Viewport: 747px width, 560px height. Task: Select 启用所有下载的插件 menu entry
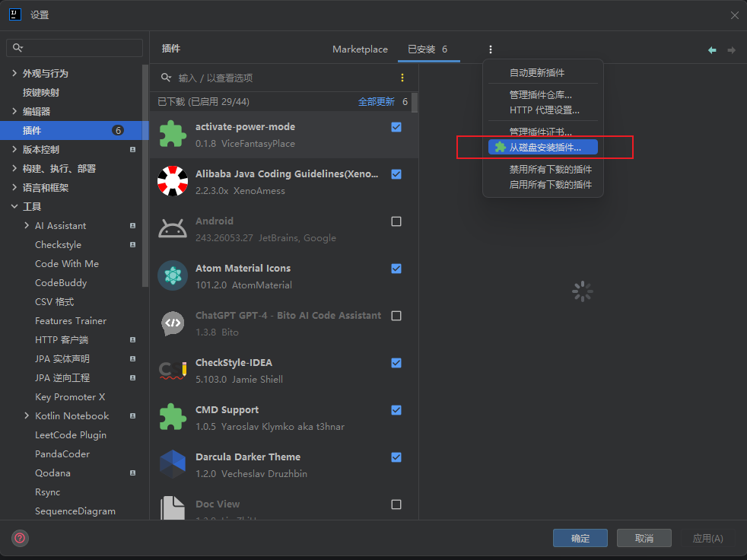[543, 185]
